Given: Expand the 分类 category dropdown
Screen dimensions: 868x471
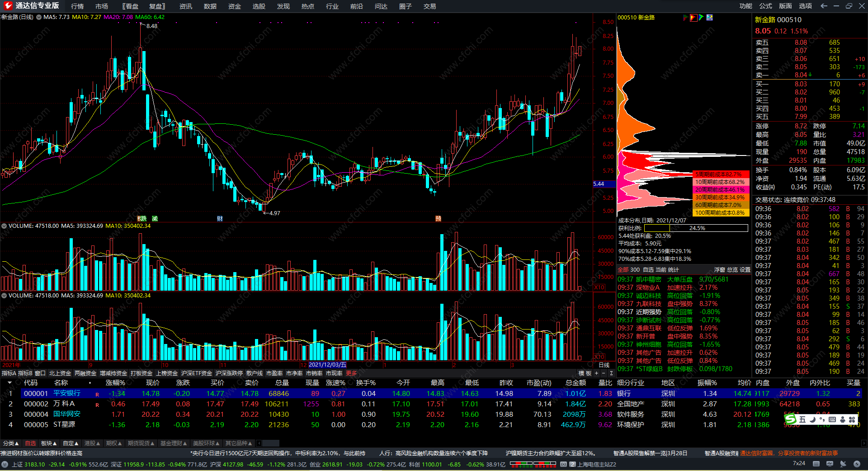Looking at the screenshot, I should 11,443.
